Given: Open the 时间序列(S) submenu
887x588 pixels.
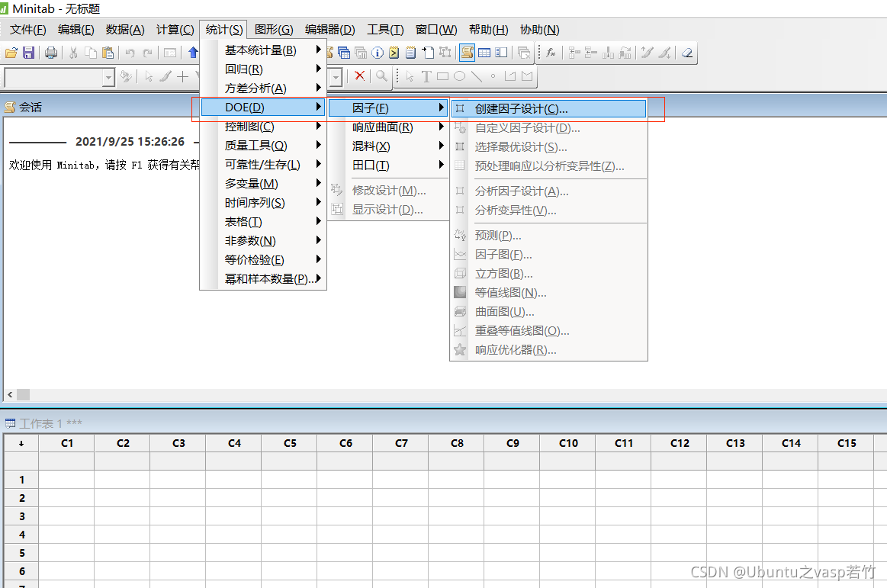Looking at the screenshot, I should click(x=264, y=203).
